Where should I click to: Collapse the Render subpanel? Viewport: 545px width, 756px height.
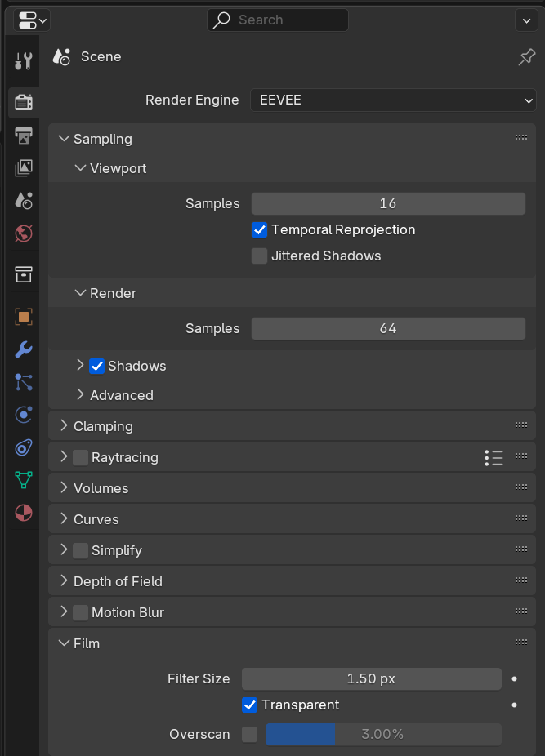80,293
